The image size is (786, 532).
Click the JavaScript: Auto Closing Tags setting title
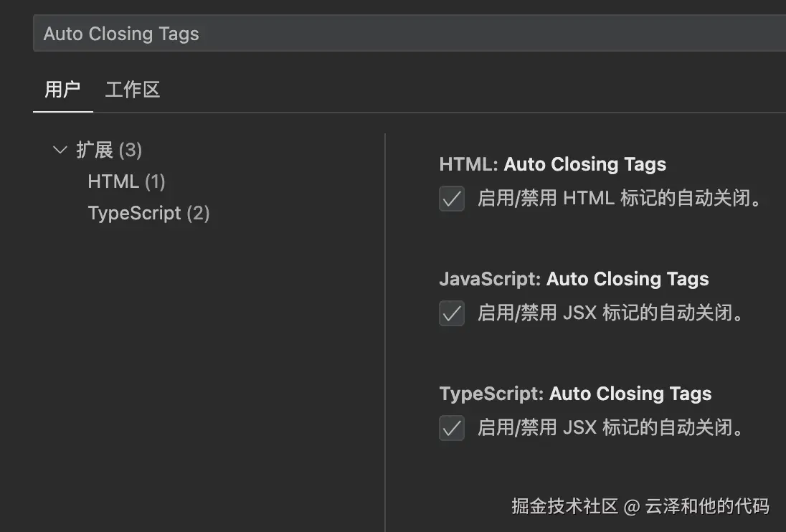574,279
